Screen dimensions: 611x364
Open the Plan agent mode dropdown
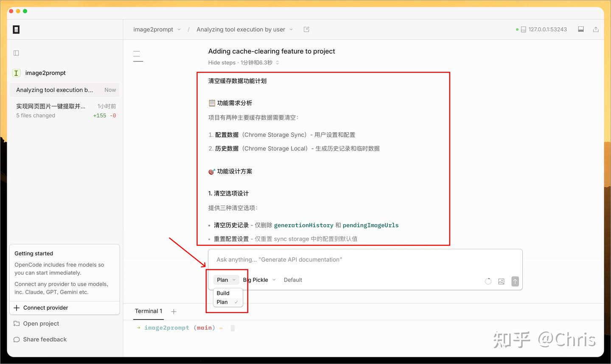(226, 280)
